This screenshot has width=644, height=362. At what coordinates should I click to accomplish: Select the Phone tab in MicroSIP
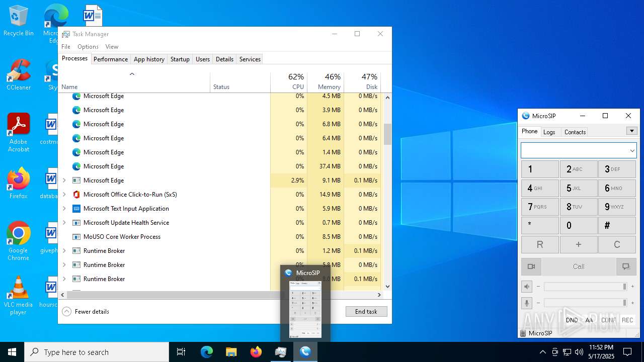(529, 131)
